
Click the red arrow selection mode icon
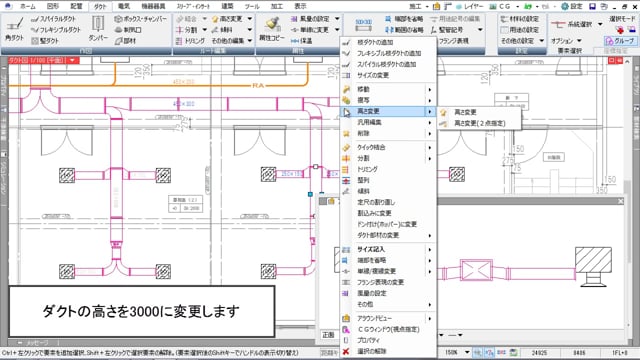(x=620, y=30)
